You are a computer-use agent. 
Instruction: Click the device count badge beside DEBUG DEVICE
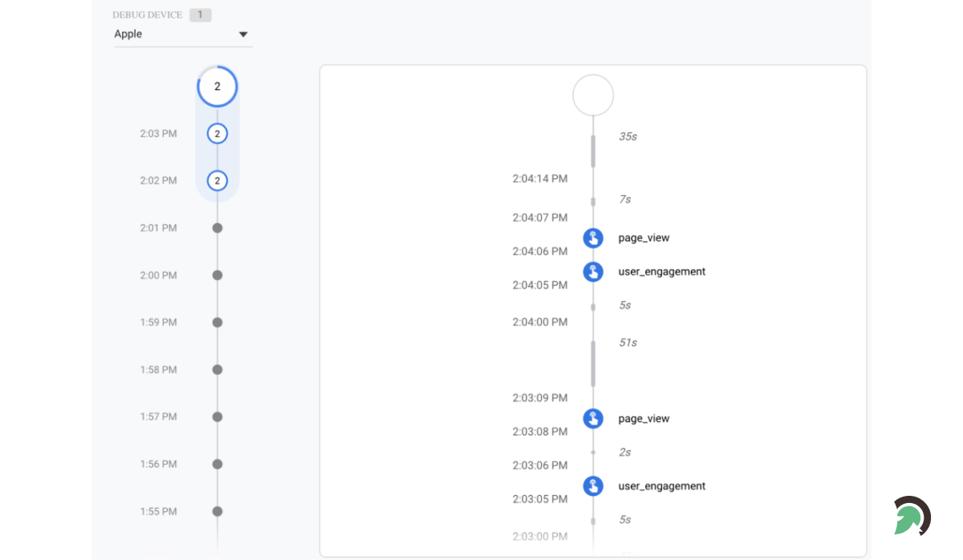tap(200, 14)
